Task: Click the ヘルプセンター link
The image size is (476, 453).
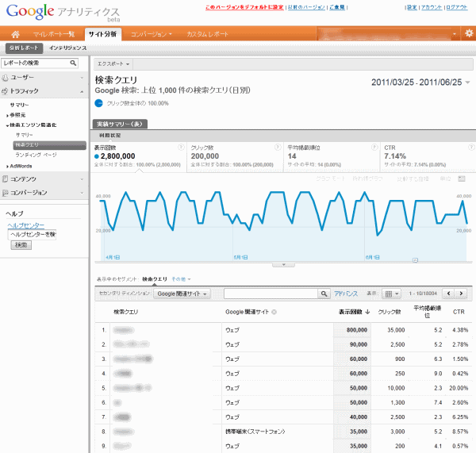Action: [x=28, y=225]
